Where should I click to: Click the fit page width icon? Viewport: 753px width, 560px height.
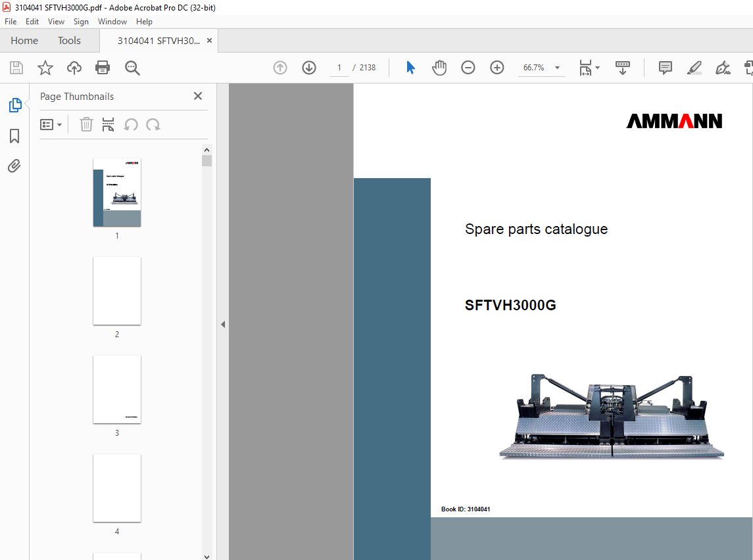coord(585,68)
